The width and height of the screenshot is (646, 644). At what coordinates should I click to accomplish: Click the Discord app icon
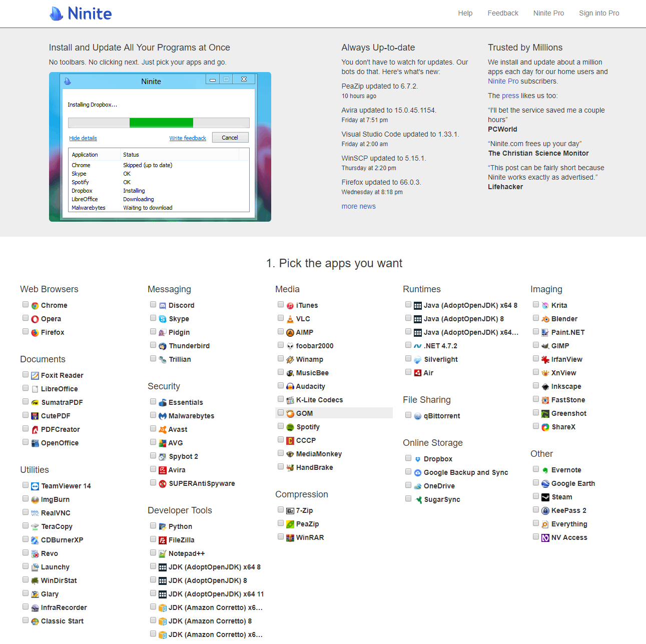[x=163, y=306]
